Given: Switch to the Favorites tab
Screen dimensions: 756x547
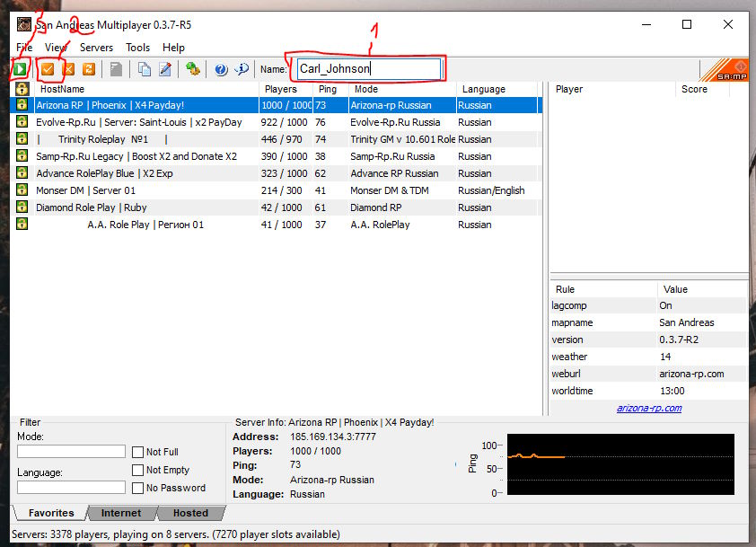Looking at the screenshot, I should click(x=51, y=513).
